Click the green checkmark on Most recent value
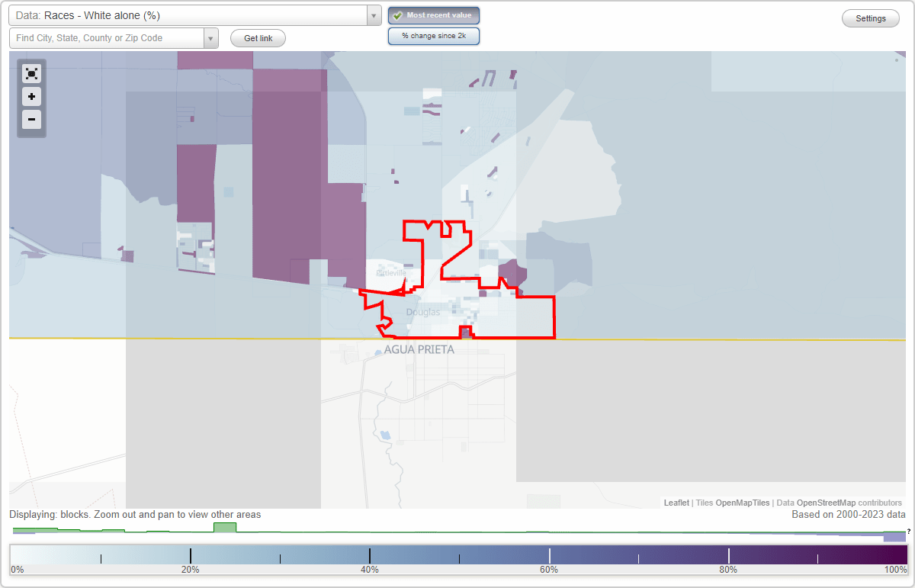Screen dimensions: 915x588 (x=399, y=14)
